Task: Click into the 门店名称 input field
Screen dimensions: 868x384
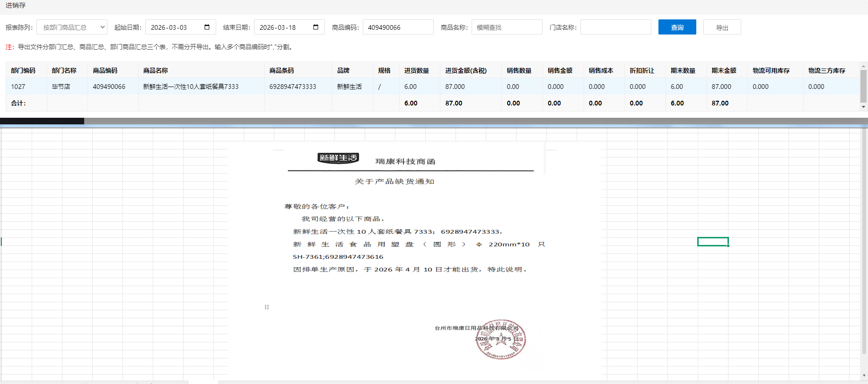Action: 615,27
